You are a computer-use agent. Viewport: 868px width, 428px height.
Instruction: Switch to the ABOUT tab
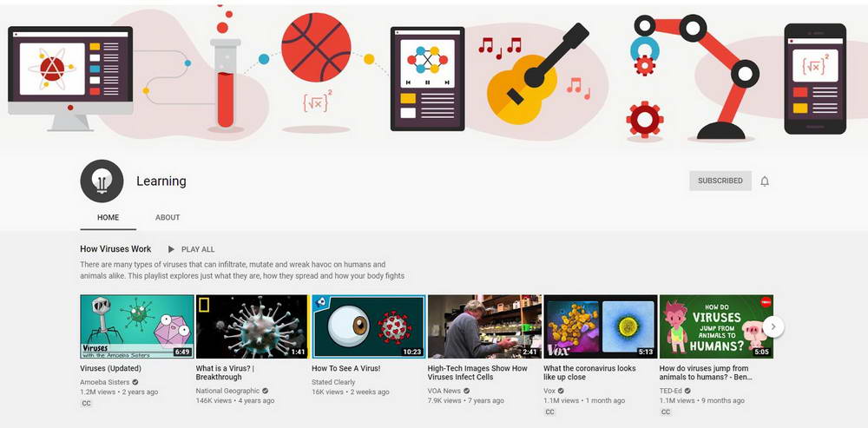168,218
